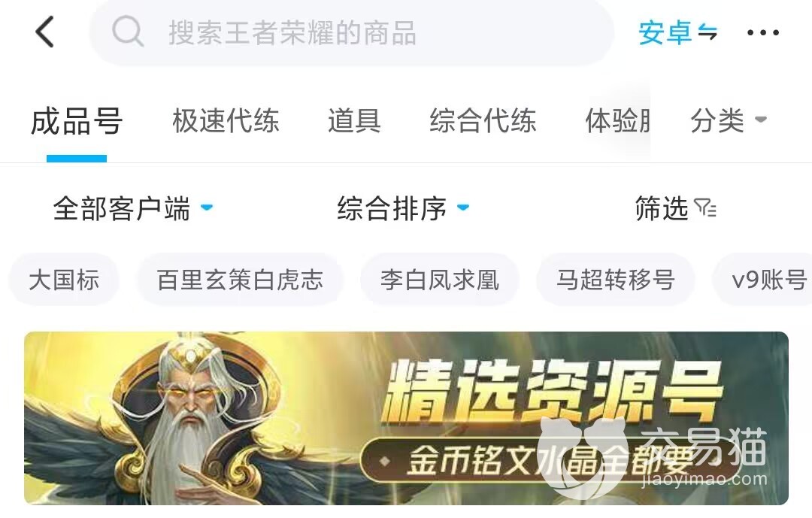This screenshot has width=812, height=518.
Task: Go back using the left arrow icon
Action: point(44,32)
